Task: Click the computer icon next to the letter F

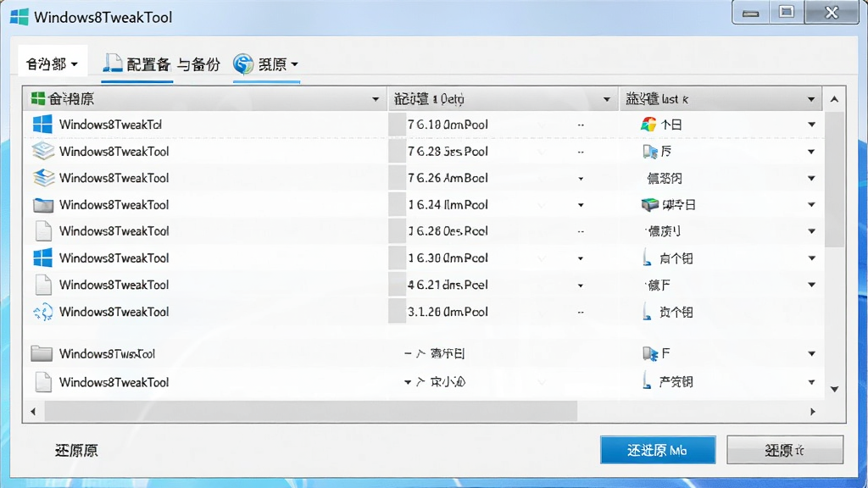Action: (x=650, y=353)
